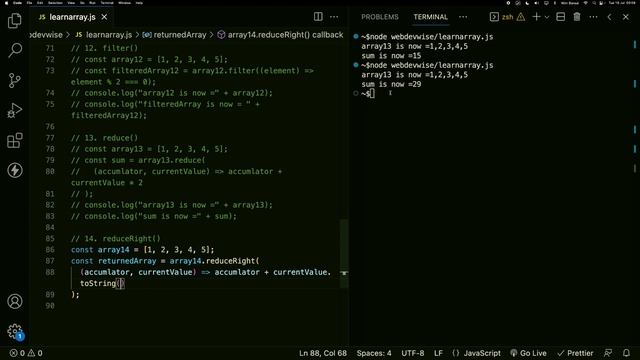The height and width of the screenshot is (360, 640).
Task: Open the Manage gear icon
Action: point(15,331)
